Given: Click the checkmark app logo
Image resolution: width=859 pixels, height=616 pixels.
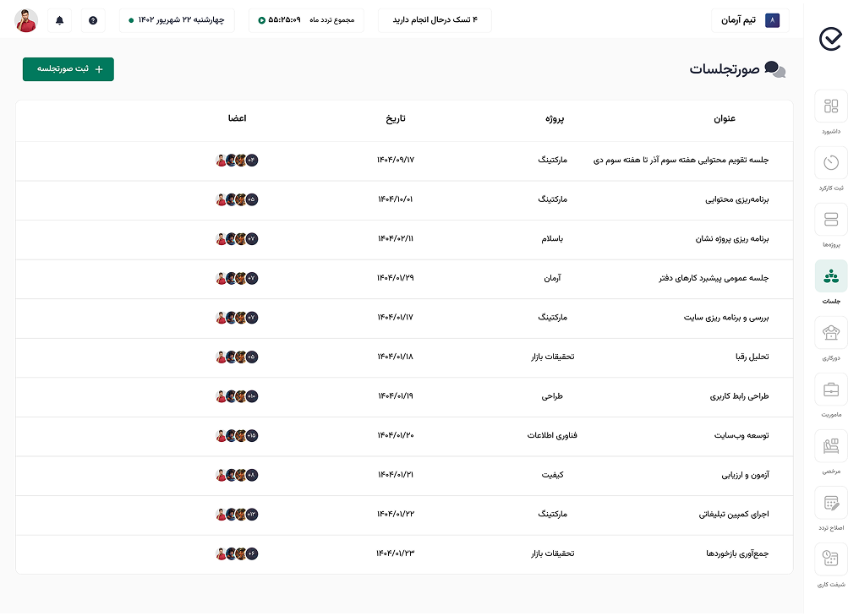Looking at the screenshot, I should pos(830,39).
